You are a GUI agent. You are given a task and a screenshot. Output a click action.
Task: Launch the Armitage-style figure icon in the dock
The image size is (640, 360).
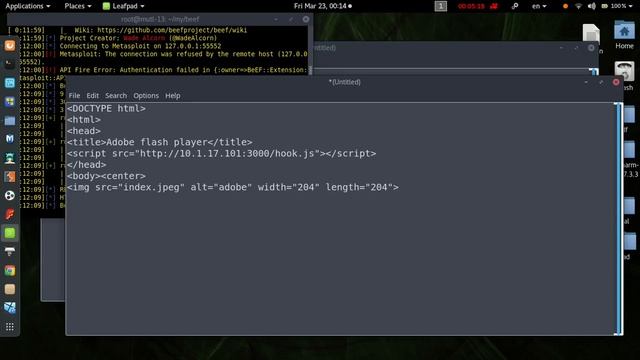tap(10, 158)
